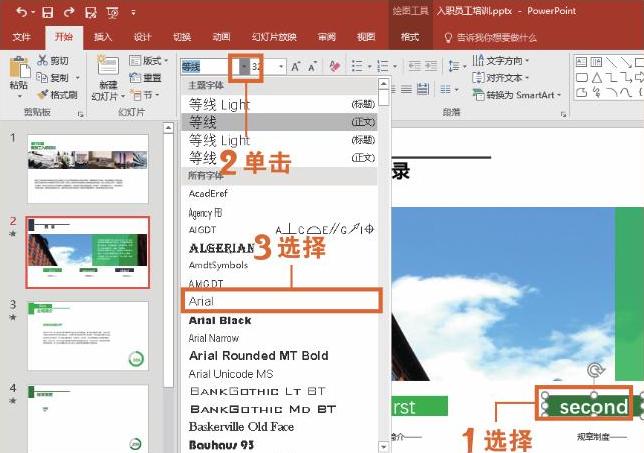Click the clear formatting eraser icon
644x453 pixels.
coord(334,66)
